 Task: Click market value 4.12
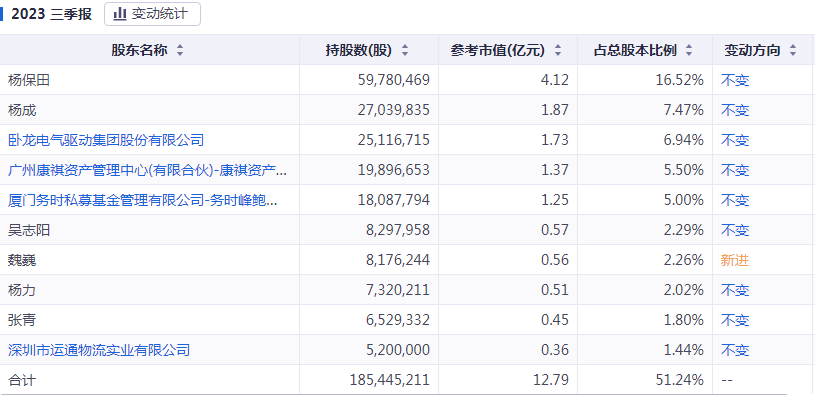click(556, 80)
